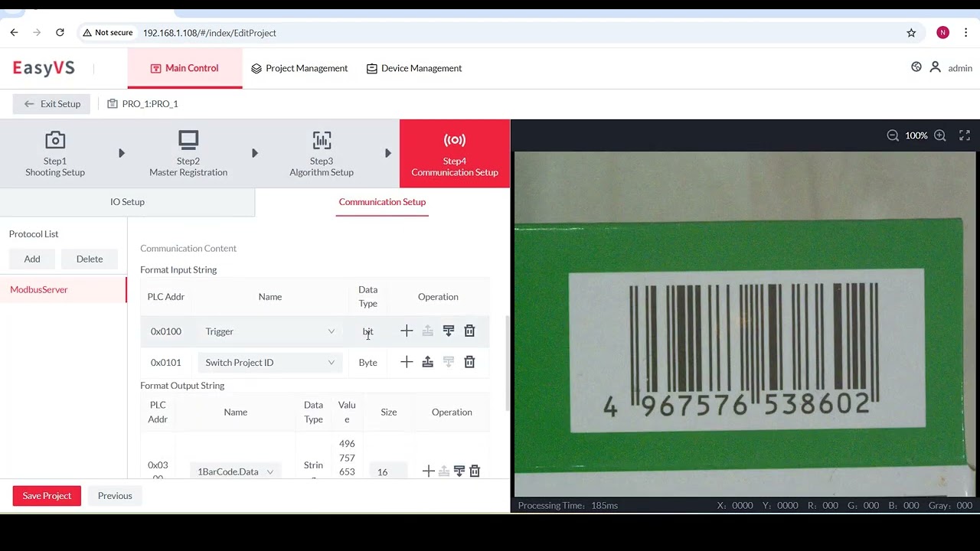Click the communication panel vertical scrollbar

point(507,364)
